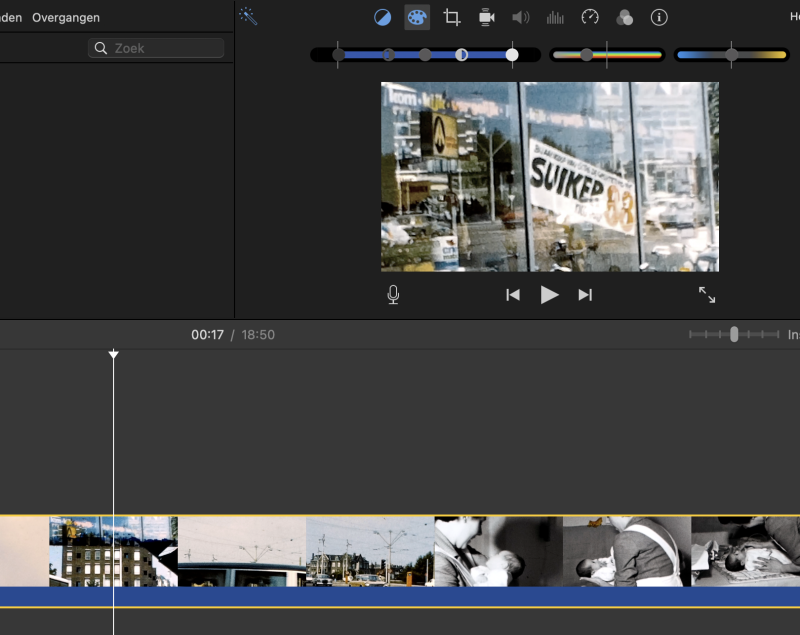Open noise reduction and equalizer bars icon
Image resolution: width=800 pixels, height=635 pixels.
[x=555, y=17]
